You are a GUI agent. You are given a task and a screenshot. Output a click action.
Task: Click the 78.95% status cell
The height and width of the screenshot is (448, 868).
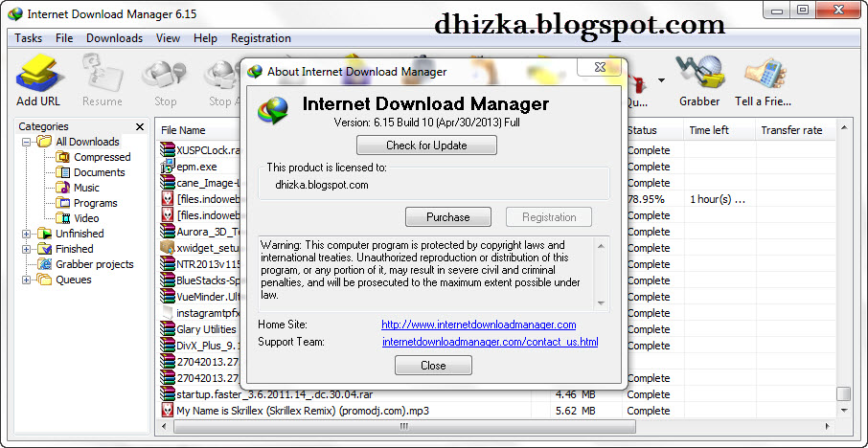(x=646, y=199)
